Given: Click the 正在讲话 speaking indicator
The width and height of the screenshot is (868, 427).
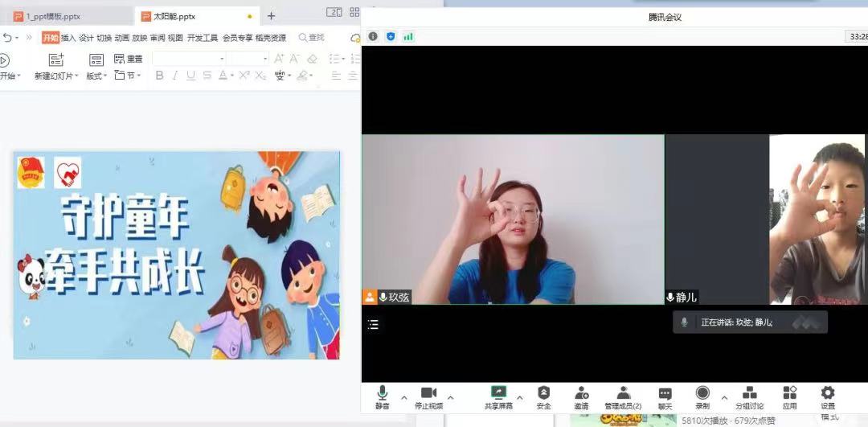Looking at the screenshot, I should point(750,322).
